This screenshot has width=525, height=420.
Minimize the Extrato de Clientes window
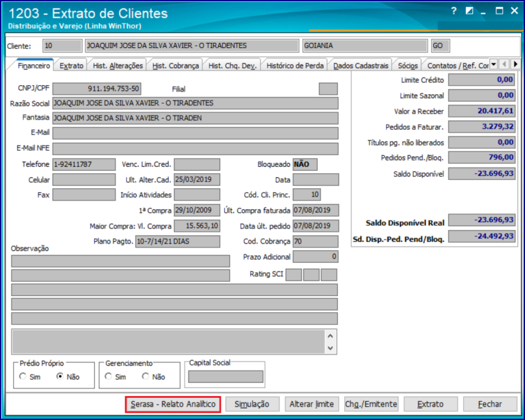pyautogui.click(x=483, y=12)
